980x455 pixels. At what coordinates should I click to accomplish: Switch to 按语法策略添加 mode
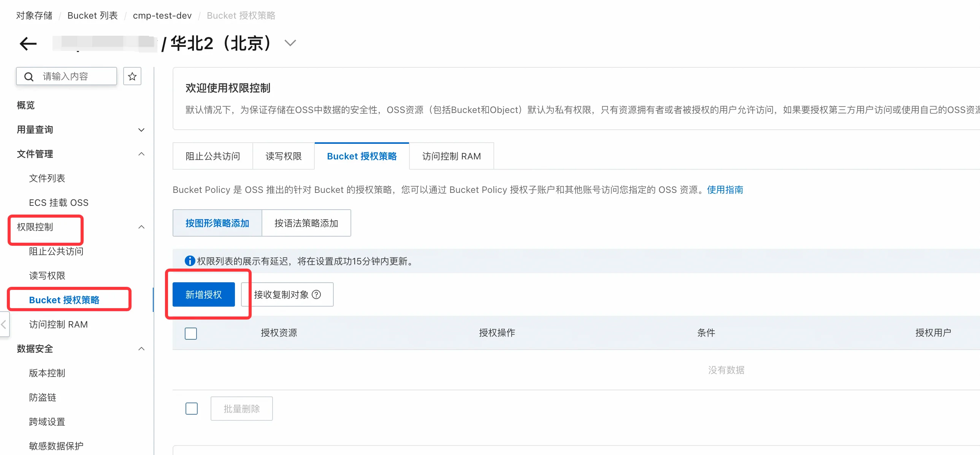click(x=306, y=223)
